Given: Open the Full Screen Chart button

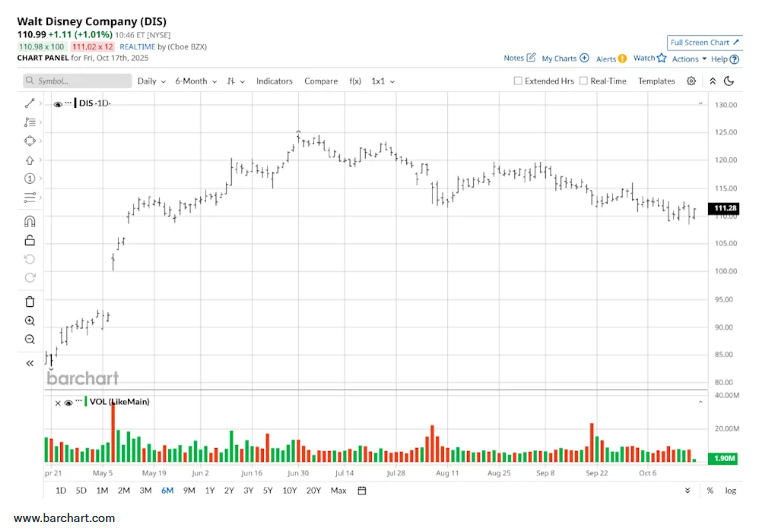Looking at the screenshot, I should tap(704, 42).
